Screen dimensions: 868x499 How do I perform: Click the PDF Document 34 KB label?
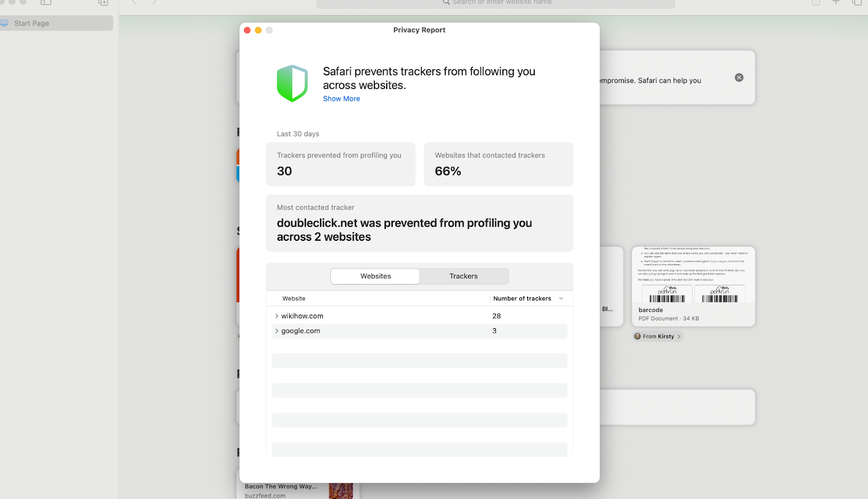668,319
